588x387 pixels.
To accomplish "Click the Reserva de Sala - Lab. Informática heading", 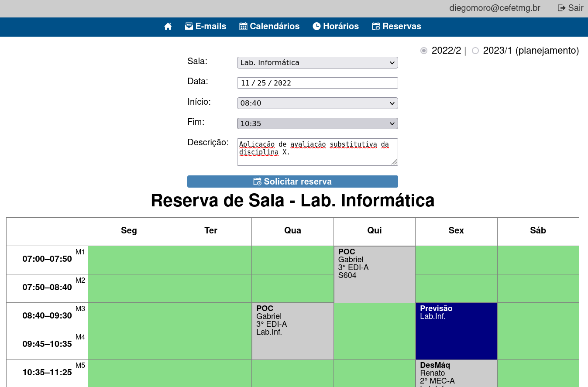I will pyautogui.click(x=292, y=201).
